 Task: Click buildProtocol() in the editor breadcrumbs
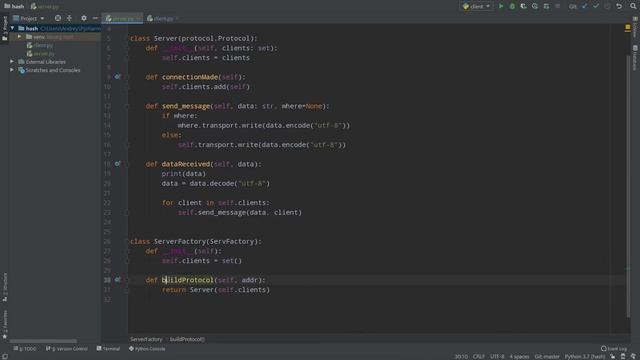187,339
